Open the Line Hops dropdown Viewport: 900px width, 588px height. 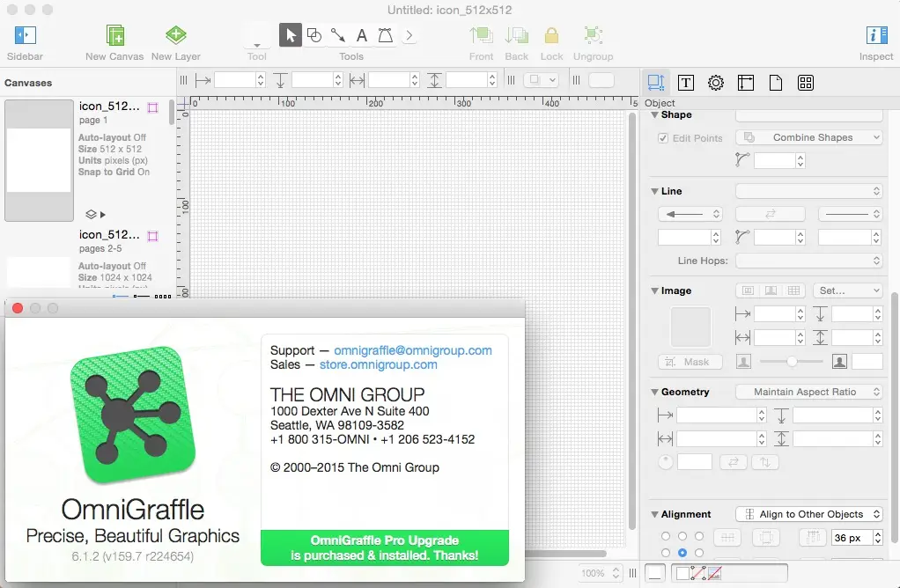(808, 261)
